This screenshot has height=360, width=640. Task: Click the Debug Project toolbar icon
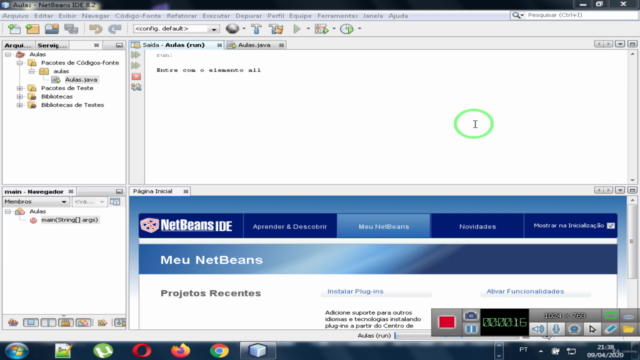(x=322, y=29)
